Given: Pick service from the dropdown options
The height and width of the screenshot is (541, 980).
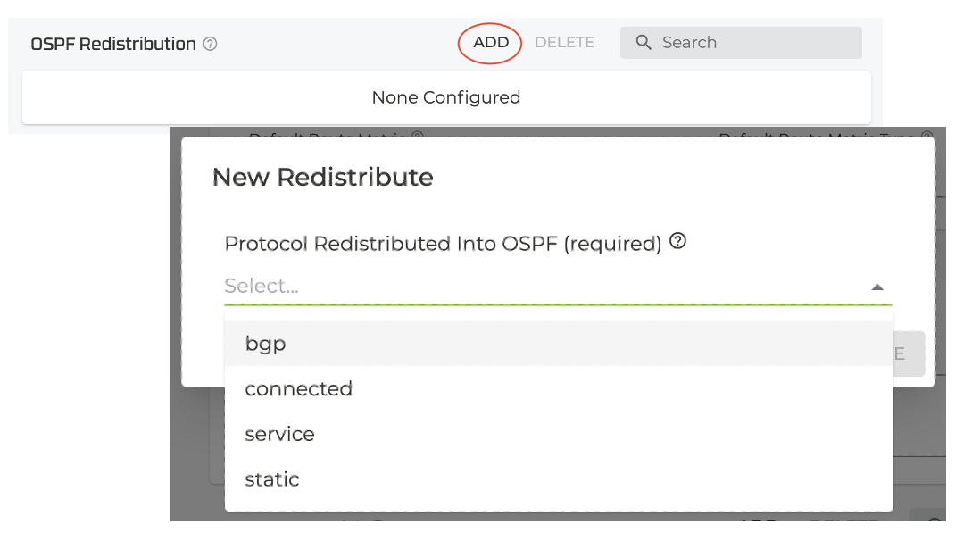Looking at the screenshot, I should [279, 435].
